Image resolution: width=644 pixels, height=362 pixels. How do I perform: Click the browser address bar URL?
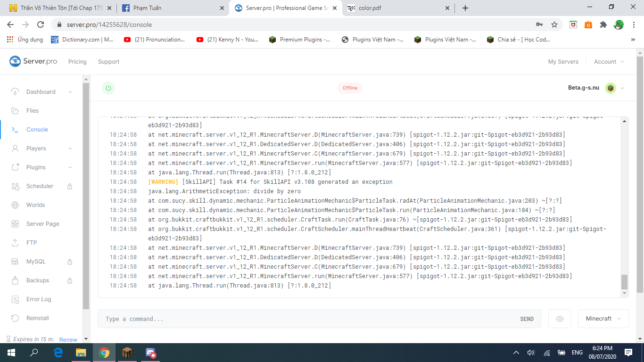tap(109, 25)
